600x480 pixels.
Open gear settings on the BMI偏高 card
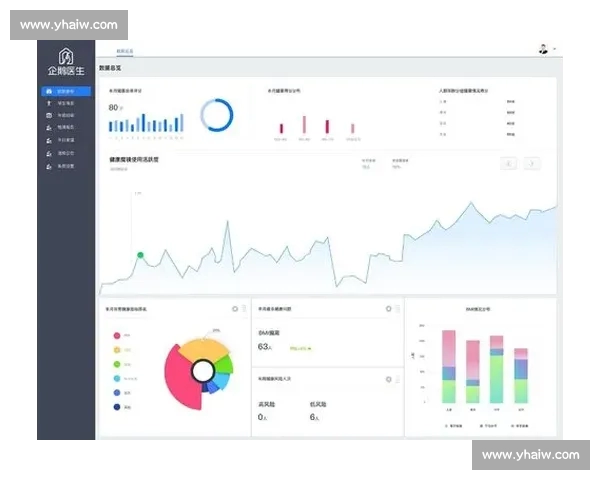pos(387,309)
